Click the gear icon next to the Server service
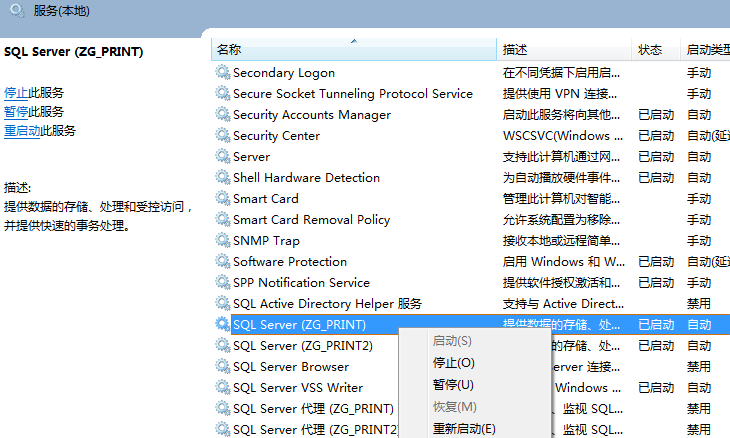Viewport: 730px width, 438px height. [x=223, y=156]
